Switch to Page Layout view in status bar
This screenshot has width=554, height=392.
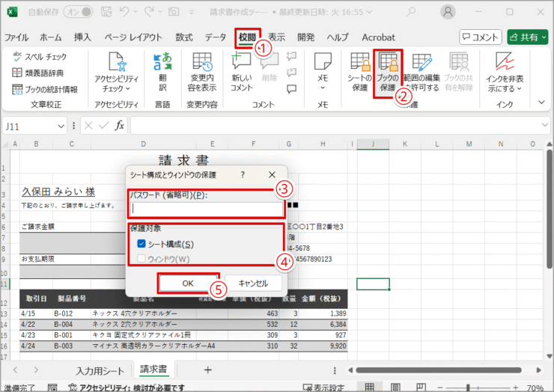pyautogui.click(x=395, y=388)
